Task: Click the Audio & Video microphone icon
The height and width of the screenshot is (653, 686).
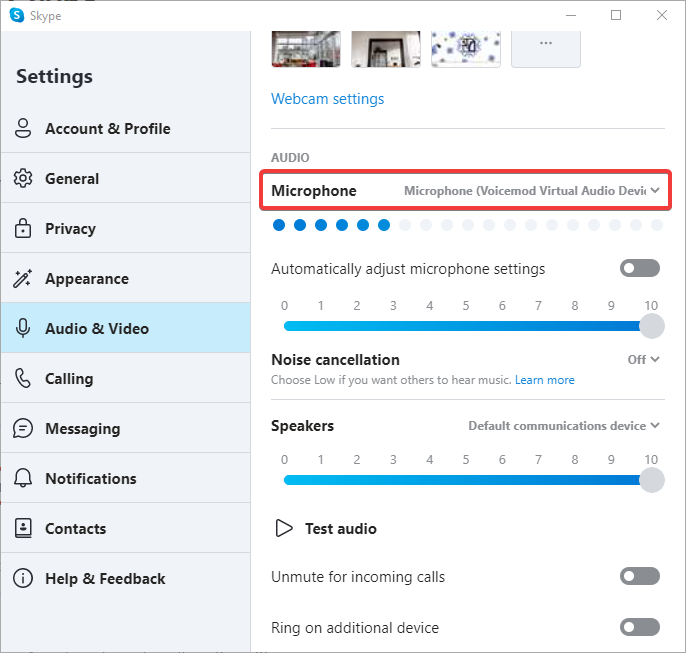Action: [23, 328]
